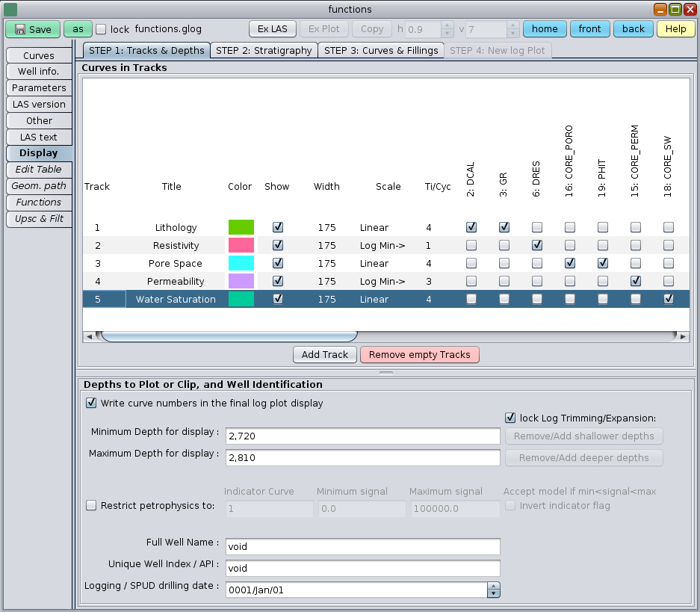Enable Restrict petrophysics to checkbox
This screenshot has width=700, height=612.
pos(92,506)
